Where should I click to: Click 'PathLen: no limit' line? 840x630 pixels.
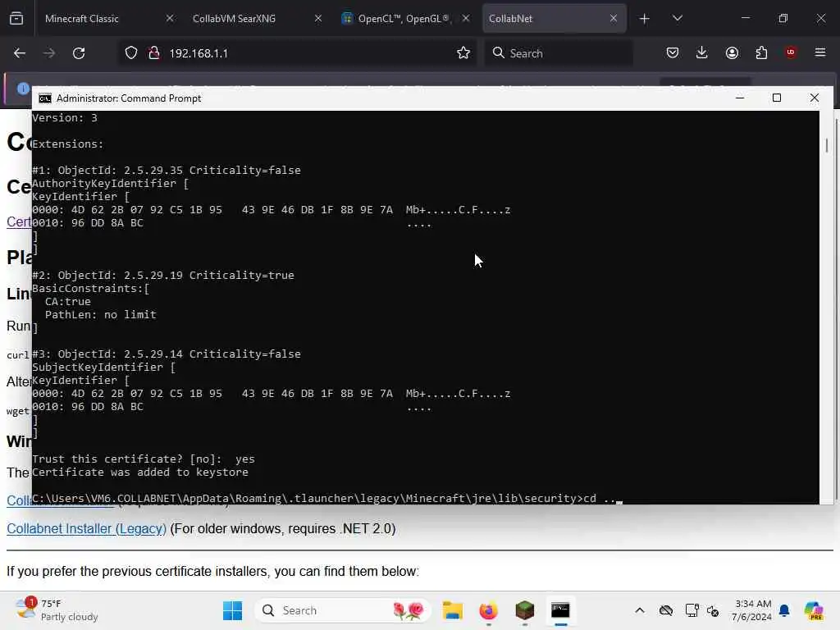tap(101, 314)
